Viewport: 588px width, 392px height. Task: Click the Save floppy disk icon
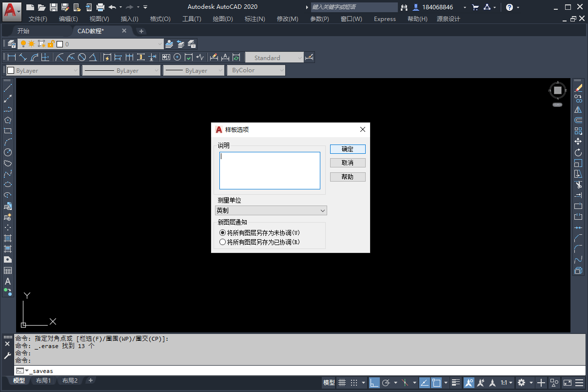coord(54,7)
